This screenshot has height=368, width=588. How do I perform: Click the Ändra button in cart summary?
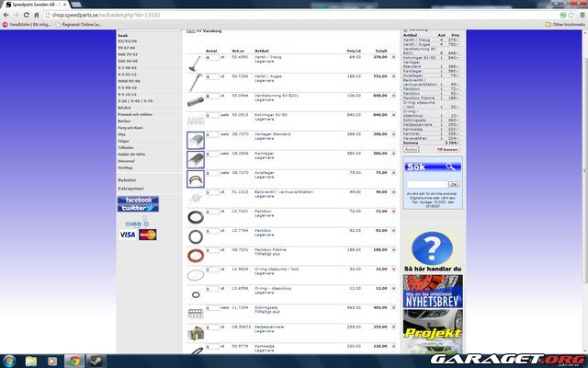pos(413,148)
